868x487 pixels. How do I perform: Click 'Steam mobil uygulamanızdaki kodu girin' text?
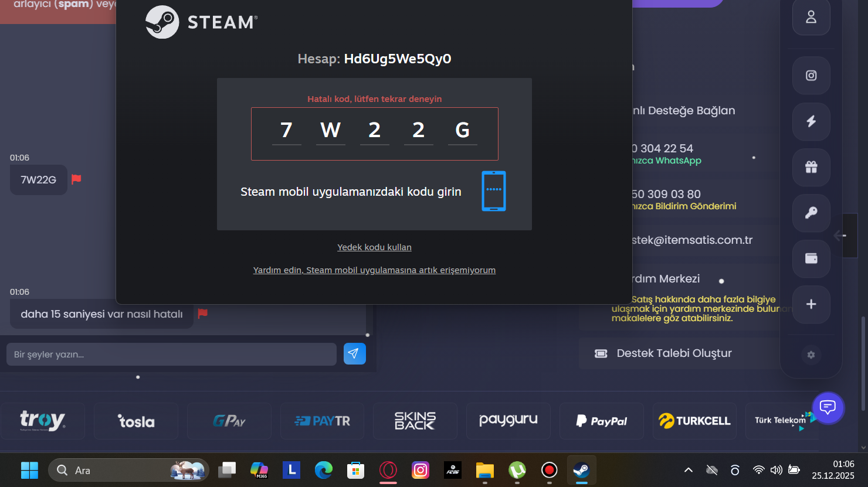(351, 192)
